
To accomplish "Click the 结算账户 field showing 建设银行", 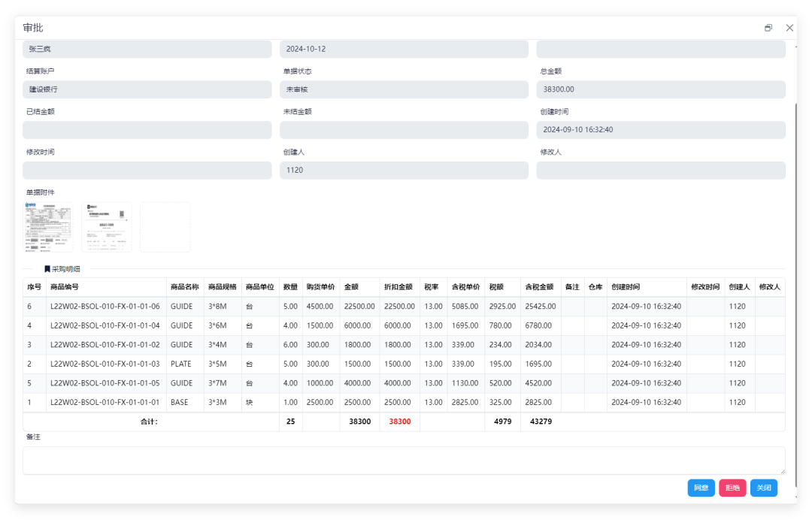I will click(147, 89).
